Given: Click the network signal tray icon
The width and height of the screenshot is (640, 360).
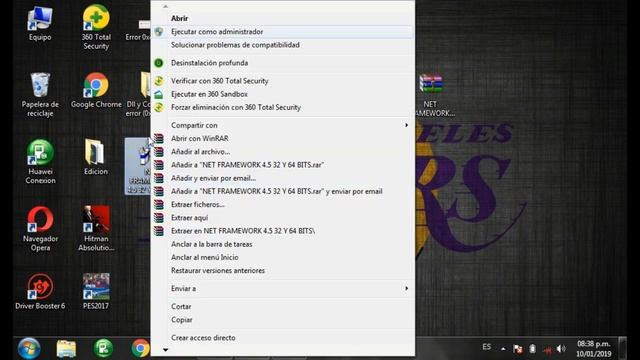Looking at the screenshot, I should tap(547, 349).
